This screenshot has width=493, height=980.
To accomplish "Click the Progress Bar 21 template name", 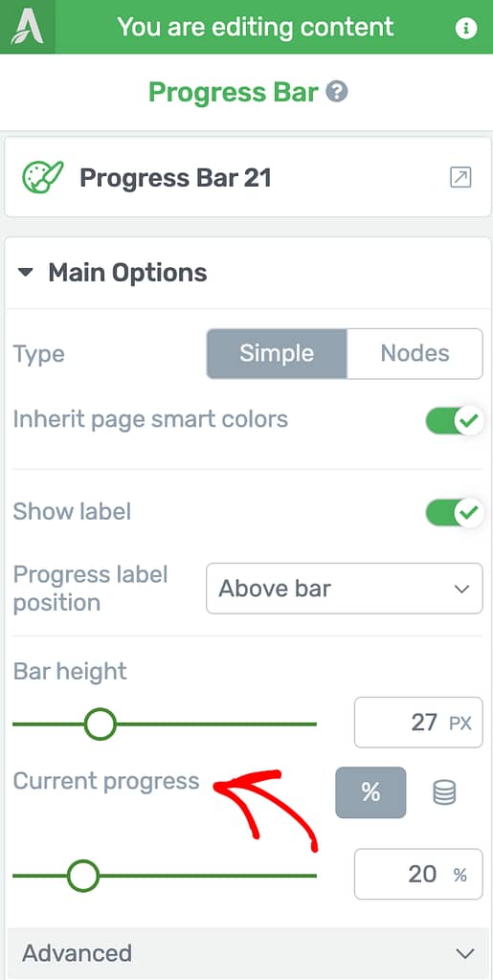I will point(175,179).
